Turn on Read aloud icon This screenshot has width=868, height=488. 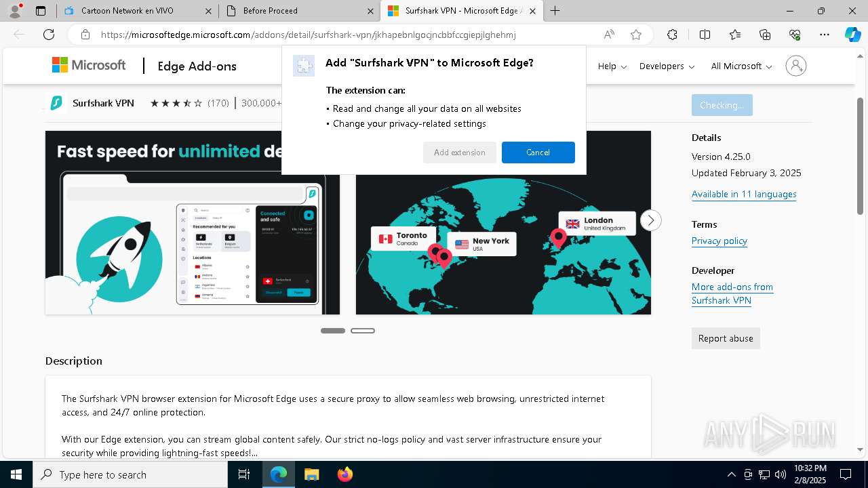pos(609,35)
